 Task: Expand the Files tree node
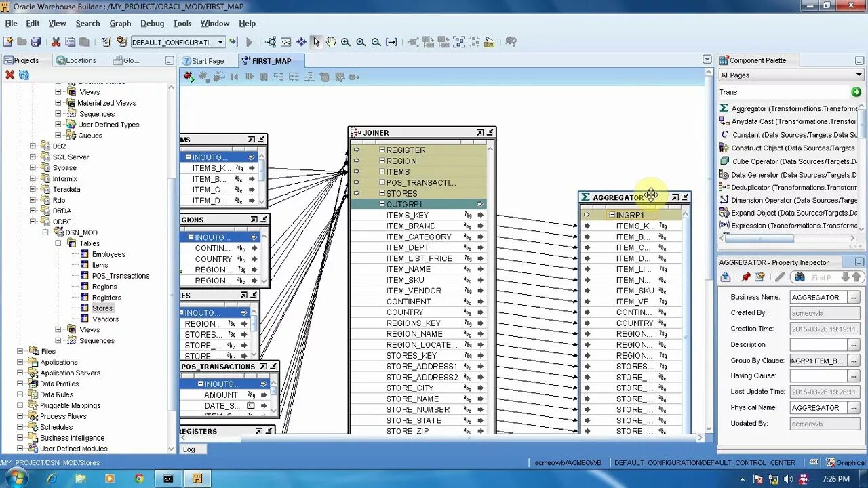pyautogui.click(x=20, y=351)
